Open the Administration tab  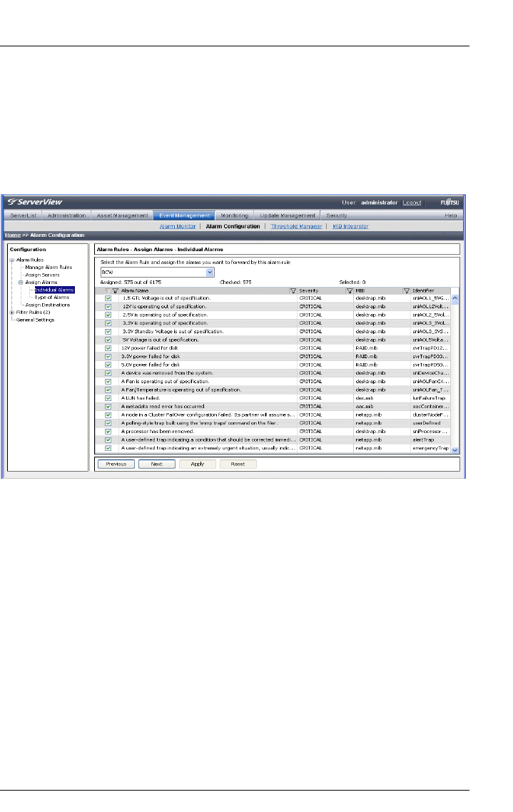pos(67,215)
